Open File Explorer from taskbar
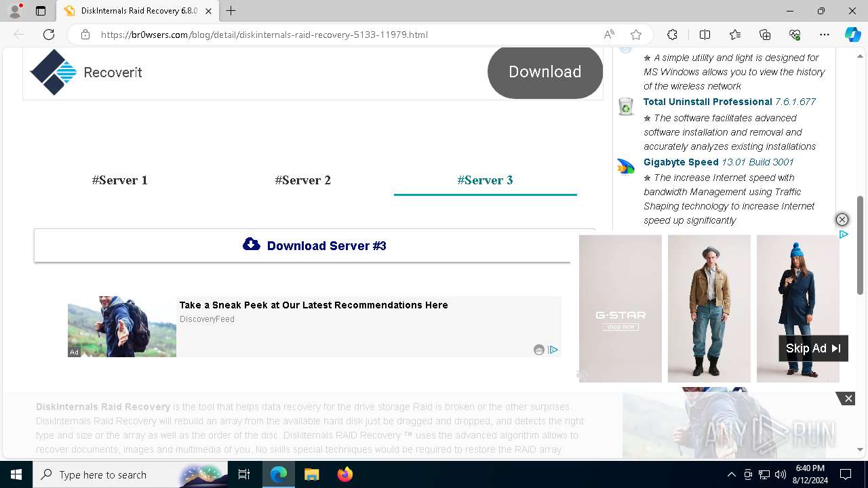868x488 pixels. coord(312,474)
